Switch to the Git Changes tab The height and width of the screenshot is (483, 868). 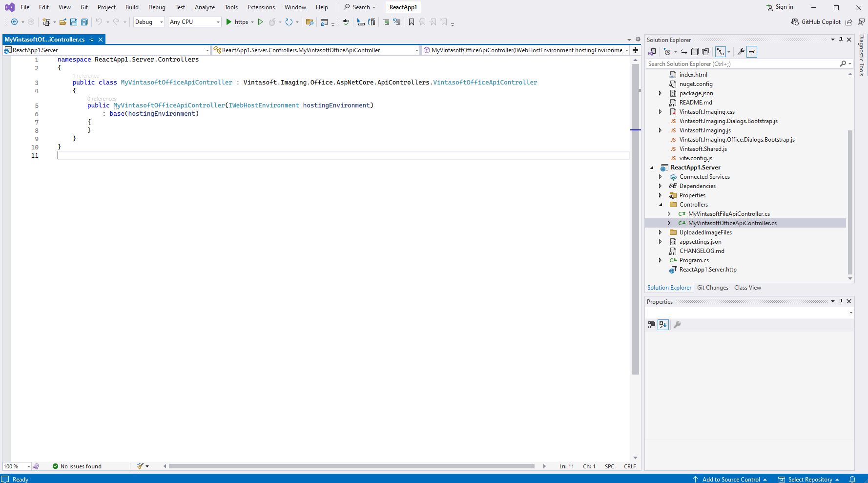pos(712,288)
